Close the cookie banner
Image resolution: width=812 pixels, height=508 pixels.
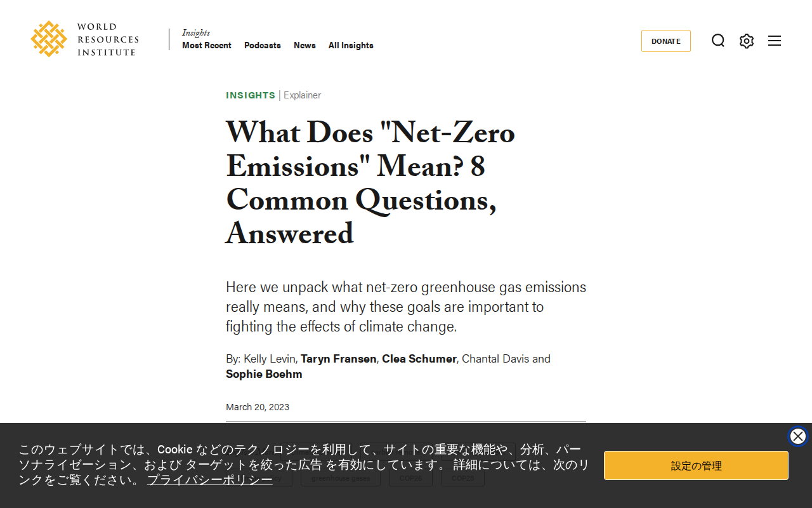tap(798, 436)
